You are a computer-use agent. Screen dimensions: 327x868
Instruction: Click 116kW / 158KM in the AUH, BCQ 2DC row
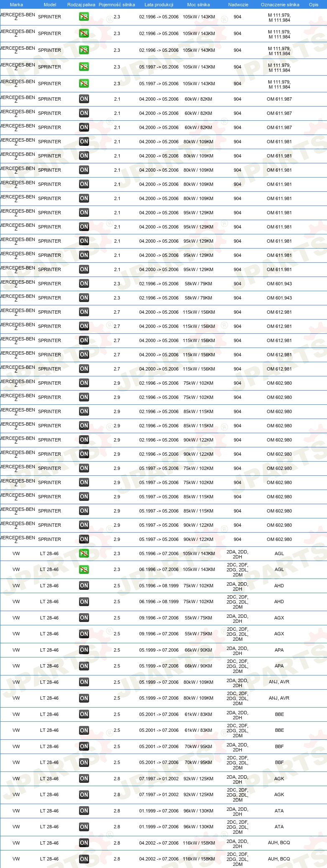pyautogui.click(x=199, y=859)
